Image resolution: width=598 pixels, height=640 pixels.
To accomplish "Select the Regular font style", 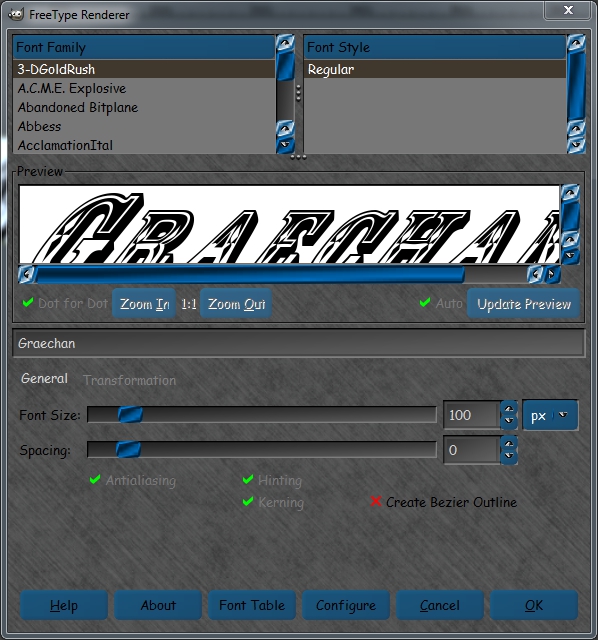I will pyautogui.click(x=435, y=69).
